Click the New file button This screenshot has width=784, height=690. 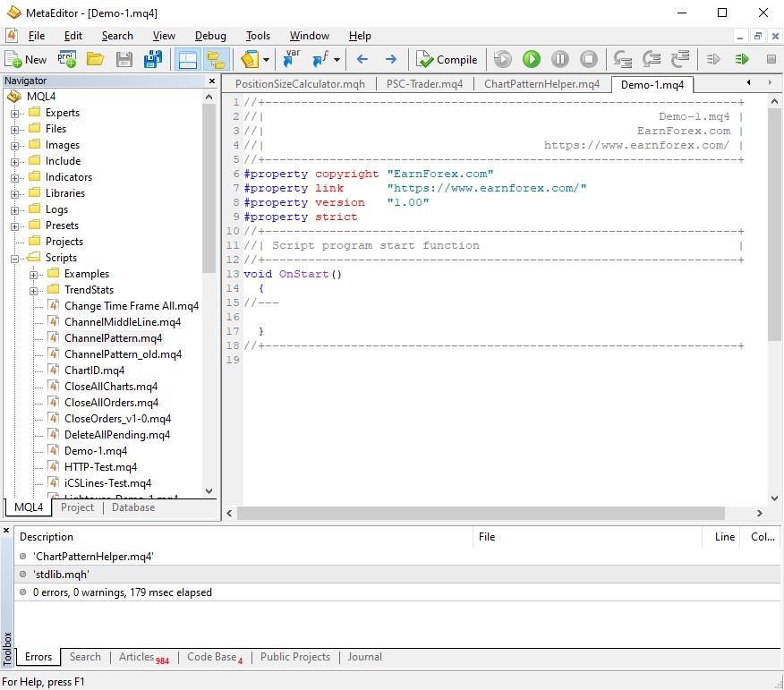coord(26,60)
